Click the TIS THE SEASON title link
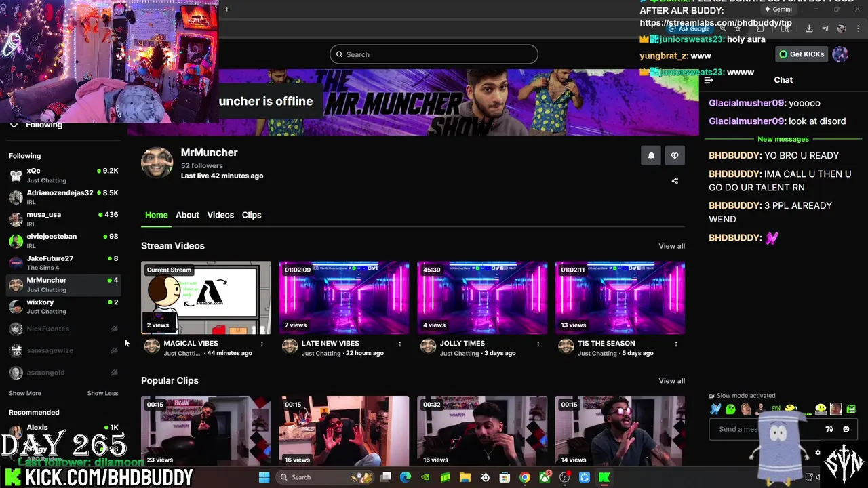The image size is (868, 488). click(606, 343)
